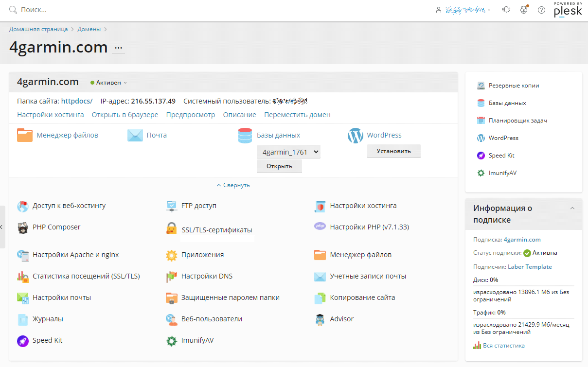Click ImunifyAV in the right sidebar
The width and height of the screenshot is (588, 367).
pyautogui.click(x=502, y=173)
